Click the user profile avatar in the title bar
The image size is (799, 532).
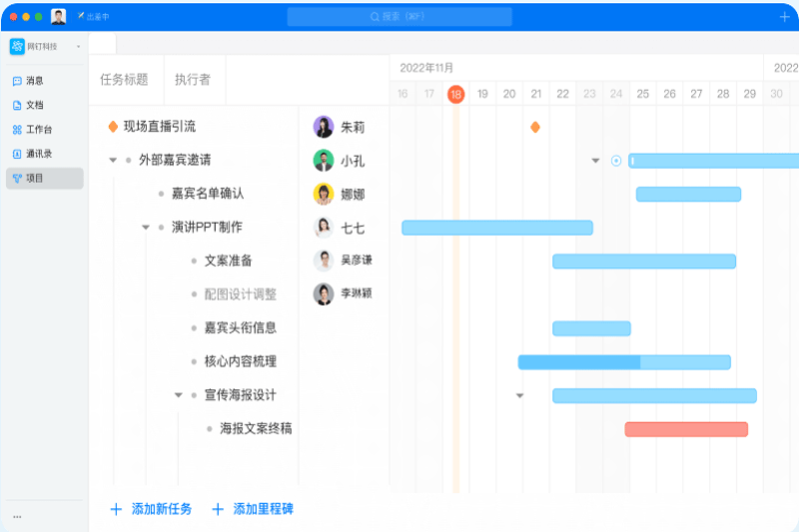coord(59,17)
